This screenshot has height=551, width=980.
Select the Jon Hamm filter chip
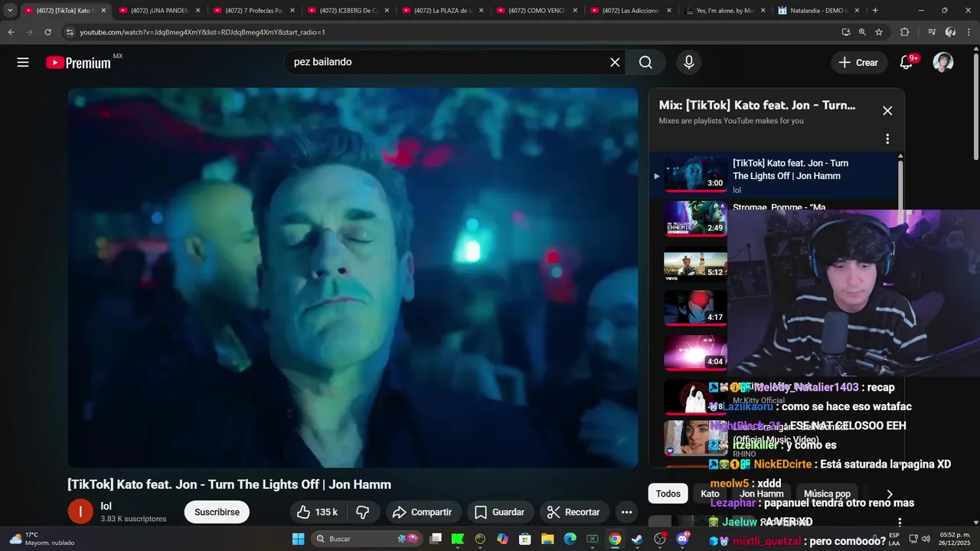762,494
